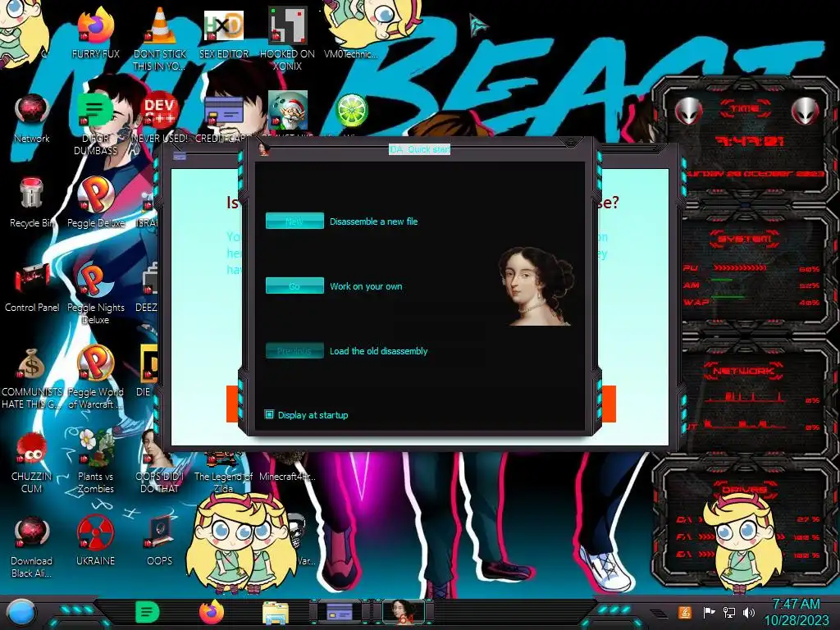
Task: Open the green D FOR DUMBASS desktop icon
Action: click(95, 110)
